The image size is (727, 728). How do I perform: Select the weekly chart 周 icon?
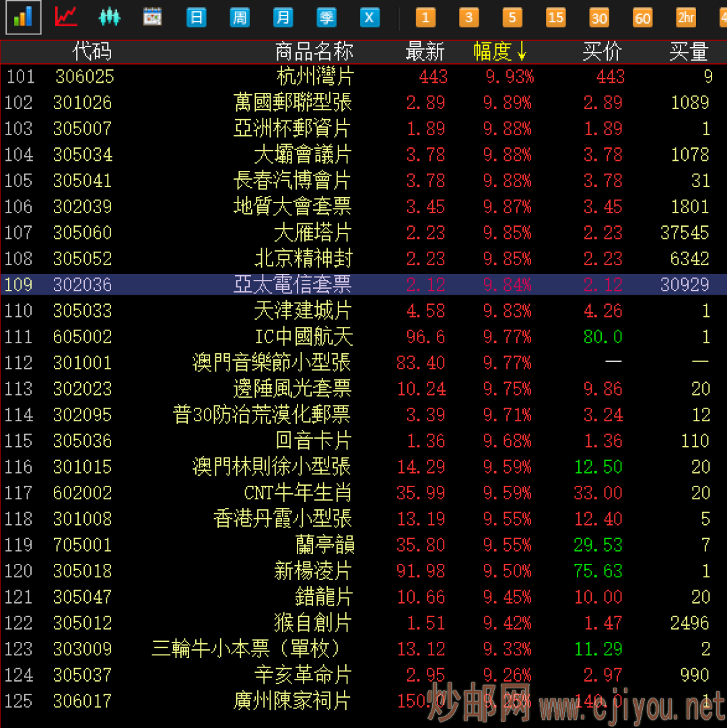pos(240,17)
